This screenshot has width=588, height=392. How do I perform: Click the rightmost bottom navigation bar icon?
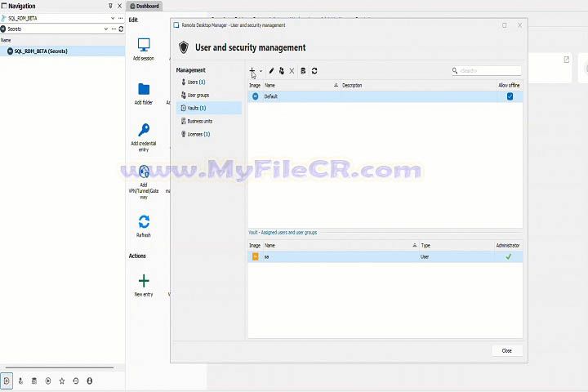pos(90,381)
